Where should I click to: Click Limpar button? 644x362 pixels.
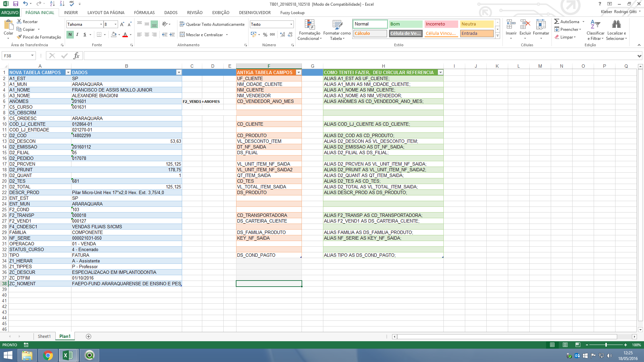565,37
